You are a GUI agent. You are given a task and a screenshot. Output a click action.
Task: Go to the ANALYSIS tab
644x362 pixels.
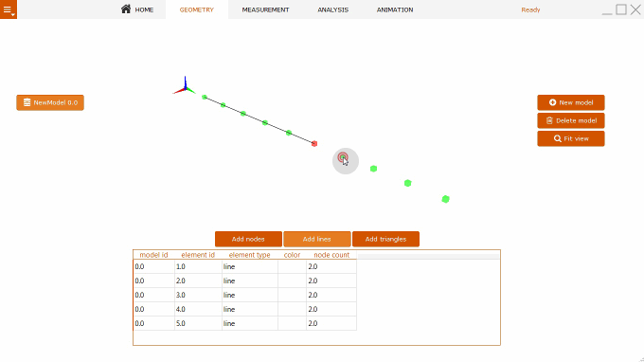pyautogui.click(x=332, y=9)
